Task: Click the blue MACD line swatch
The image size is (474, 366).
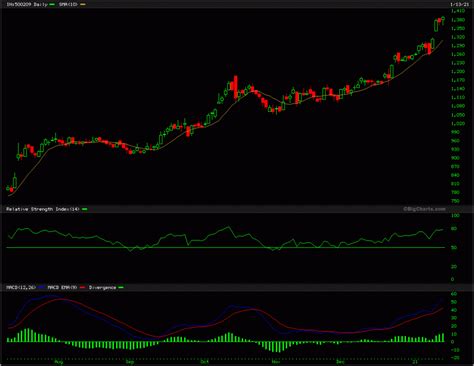Action: (x=42, y=287)
